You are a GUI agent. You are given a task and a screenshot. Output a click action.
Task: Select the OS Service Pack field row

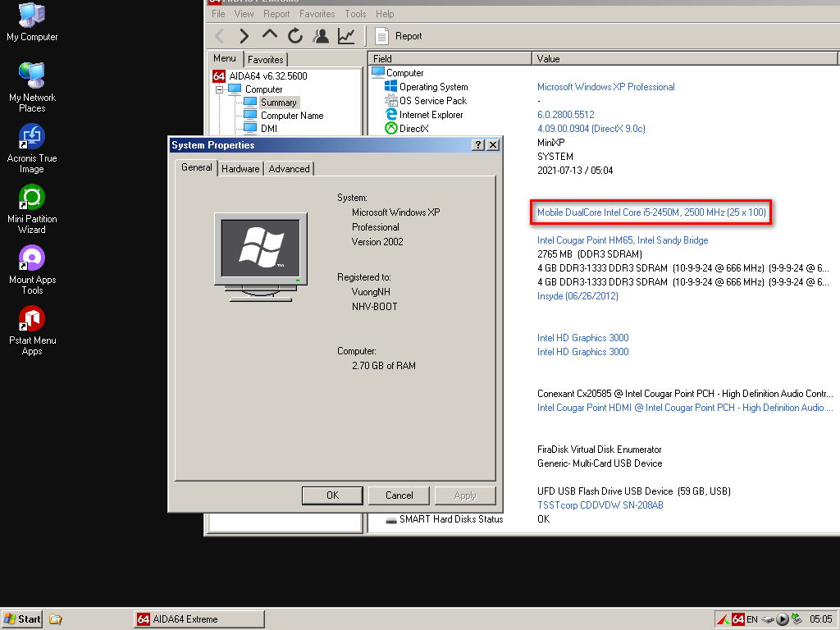click(x=426, y=101)
